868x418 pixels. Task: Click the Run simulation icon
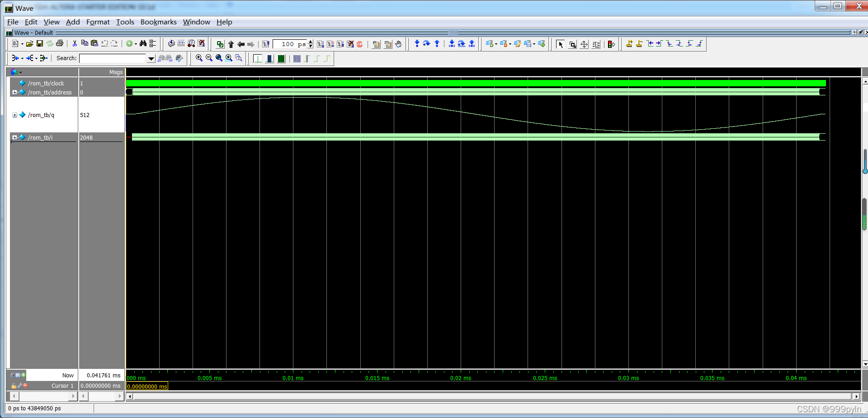coord(321,44)
